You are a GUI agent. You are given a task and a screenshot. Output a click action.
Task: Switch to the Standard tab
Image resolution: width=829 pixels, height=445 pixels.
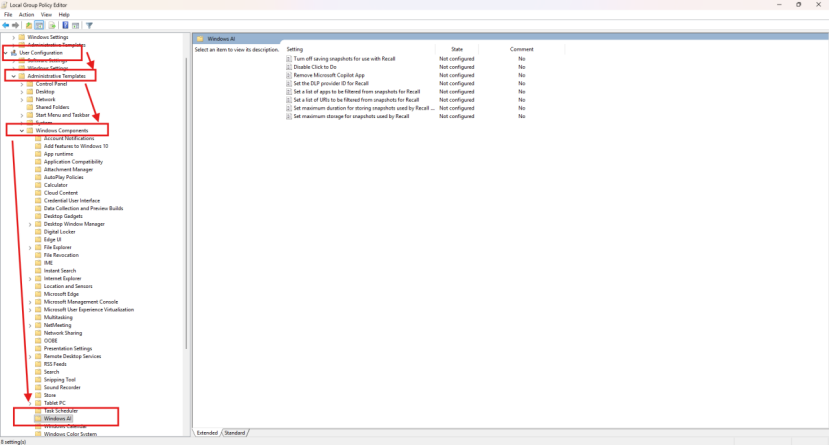click(x=235, y=433)
